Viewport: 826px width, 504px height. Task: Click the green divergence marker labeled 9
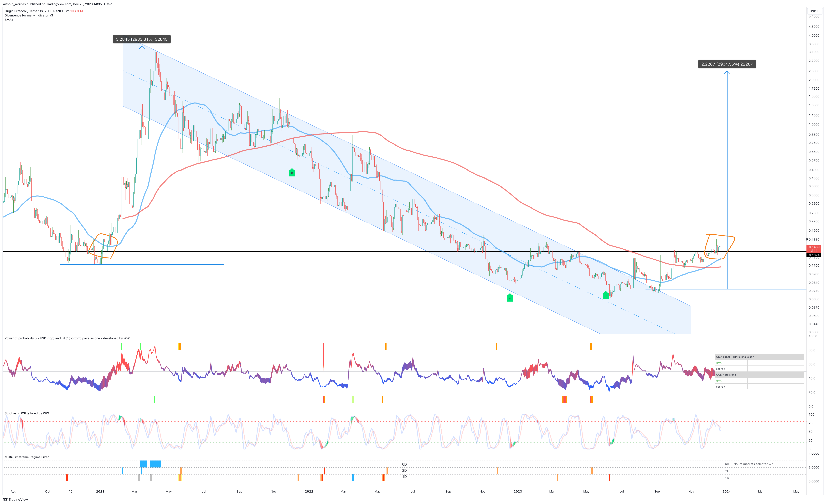pos(510,298)
